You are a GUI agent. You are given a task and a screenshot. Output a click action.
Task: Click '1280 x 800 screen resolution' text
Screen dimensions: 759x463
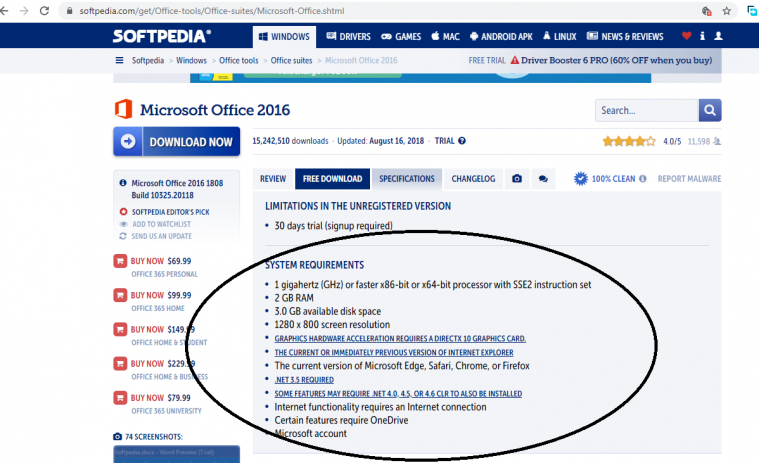click(x=332, y=325)
